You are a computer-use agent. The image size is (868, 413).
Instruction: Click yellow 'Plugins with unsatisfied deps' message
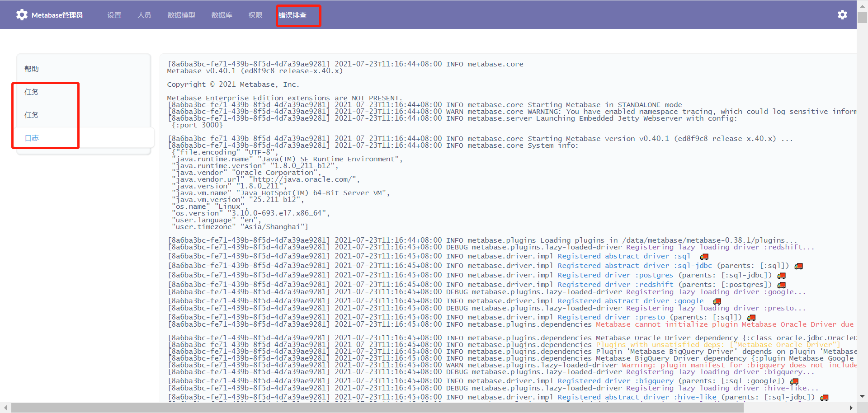pyautogui.click(x=718, y=345)
